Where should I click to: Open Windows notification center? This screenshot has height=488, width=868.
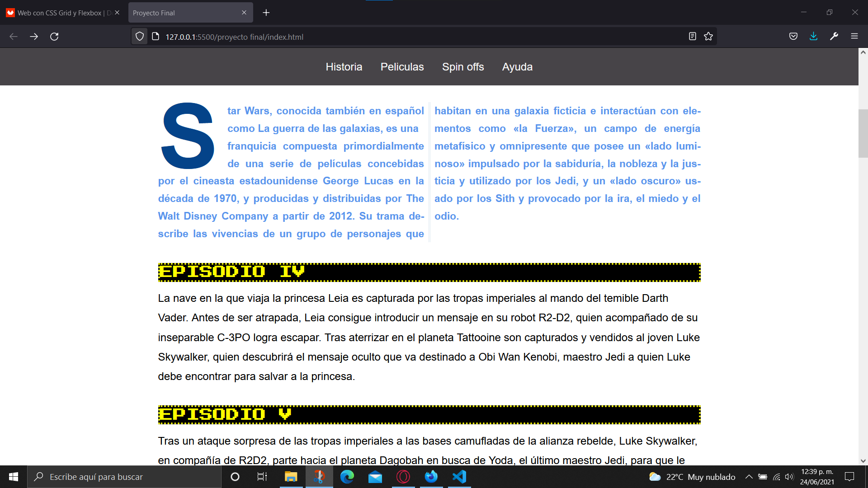[849, 477]
